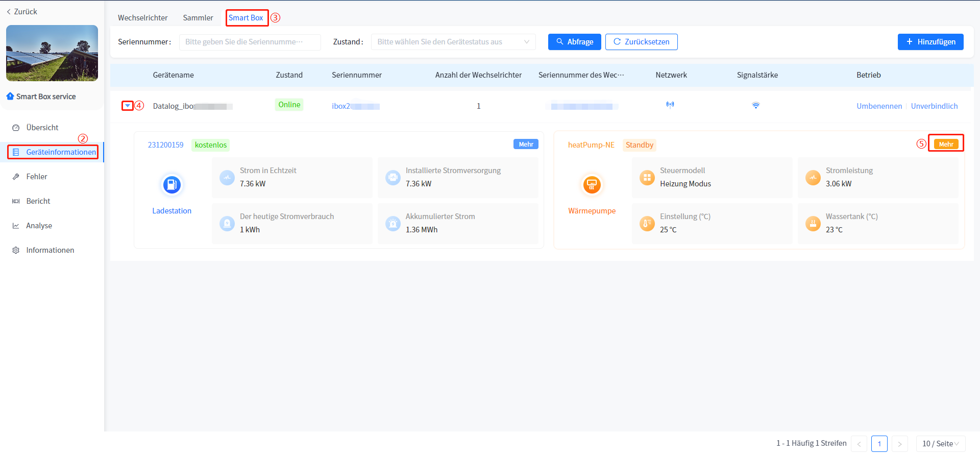Click the Heizung Modus value
Viewport: 980px width, 456px height.
[x=685, y=184]
